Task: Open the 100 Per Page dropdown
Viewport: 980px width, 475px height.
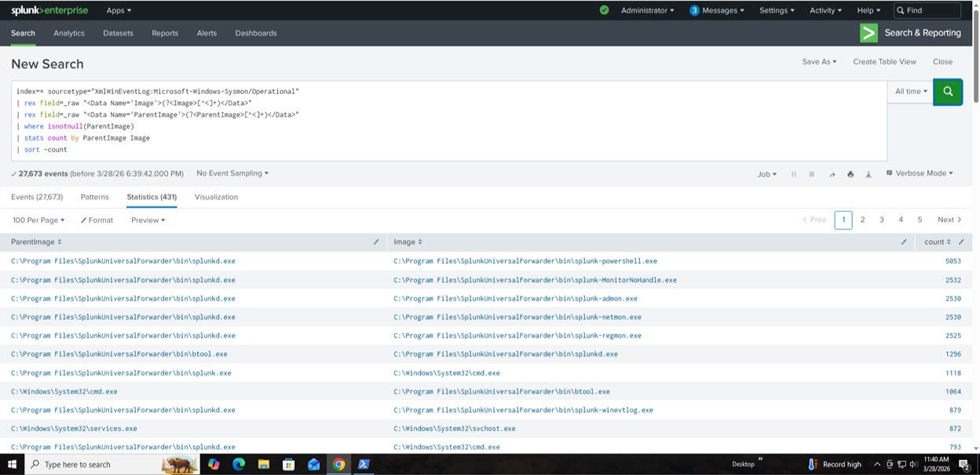Action: point(38,221)
